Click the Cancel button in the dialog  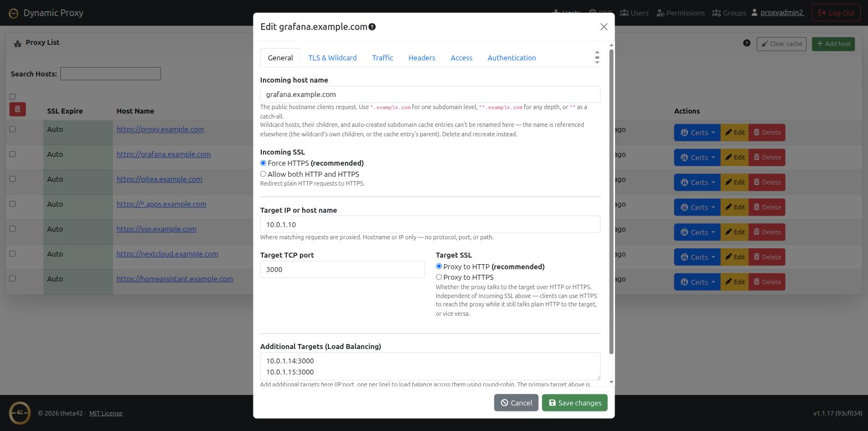click(x=516, y=403)
